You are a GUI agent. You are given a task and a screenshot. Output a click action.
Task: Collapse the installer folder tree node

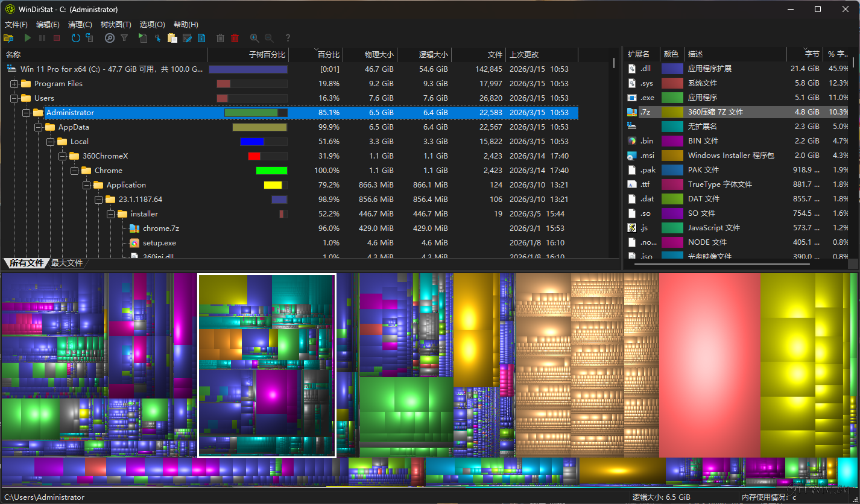111,214
